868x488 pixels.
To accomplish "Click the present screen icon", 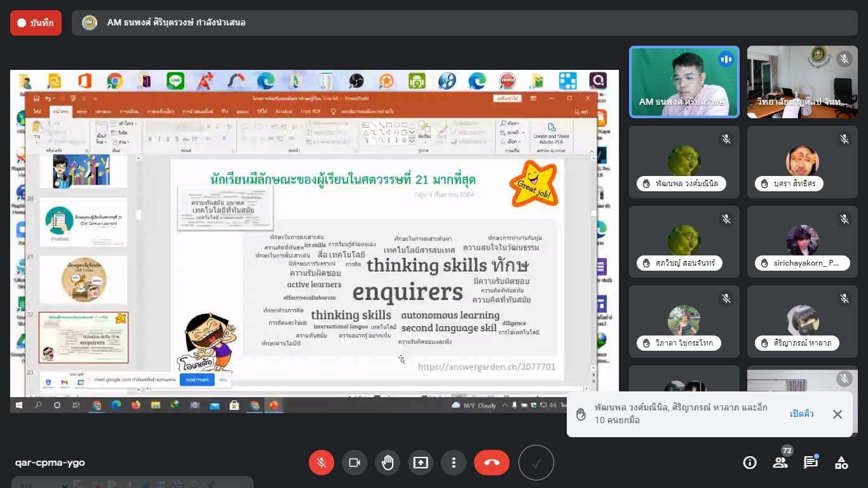I will [x=421, y=463].
